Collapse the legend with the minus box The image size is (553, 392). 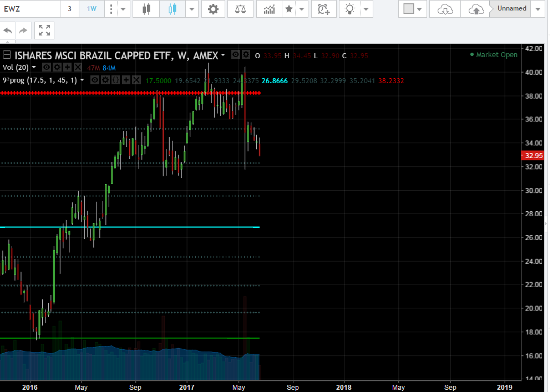pyautogui.click(x=7, y=55)
